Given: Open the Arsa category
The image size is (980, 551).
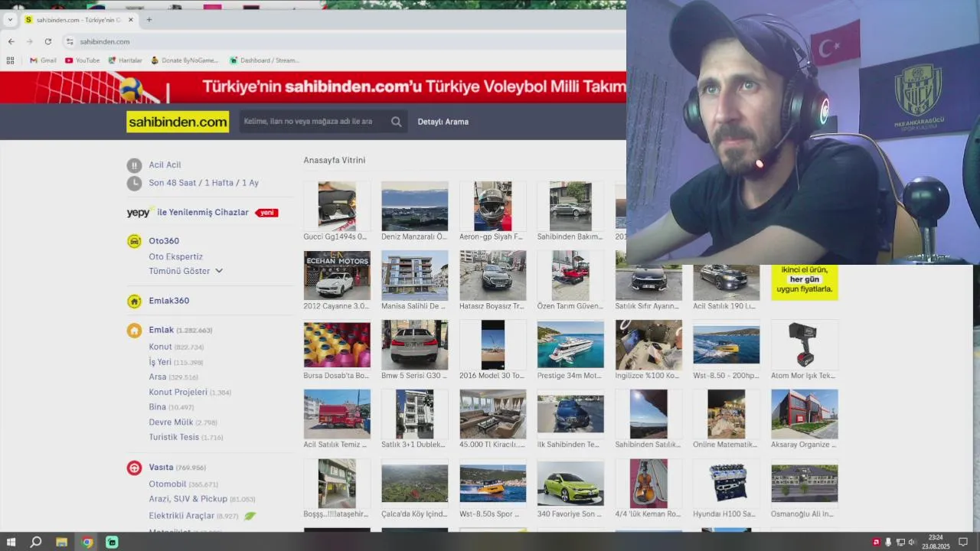Looking at the screenshot, I should point(157,377).
